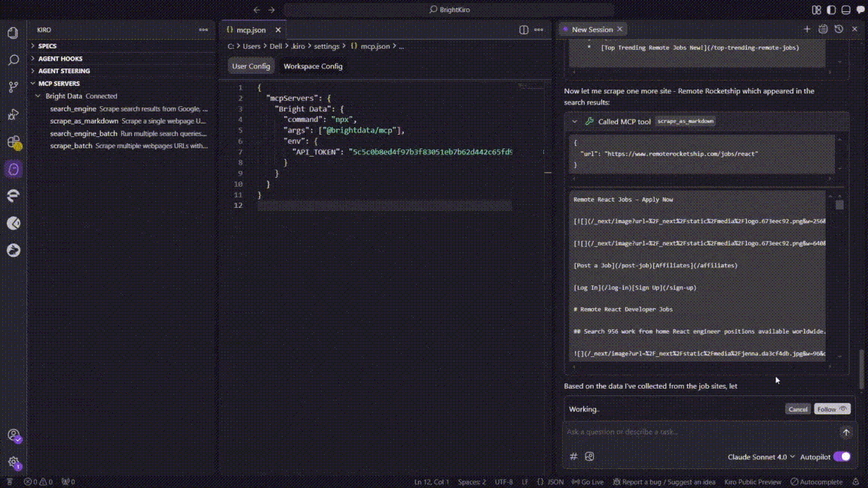Open the chat session history clock icon

click(839, 29)
